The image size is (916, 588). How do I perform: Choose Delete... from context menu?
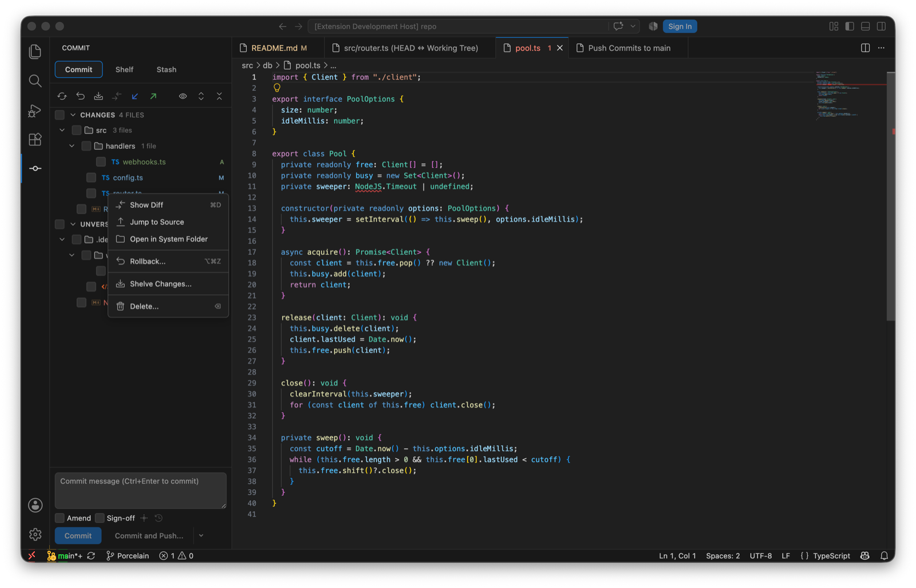tap(168, 306)
